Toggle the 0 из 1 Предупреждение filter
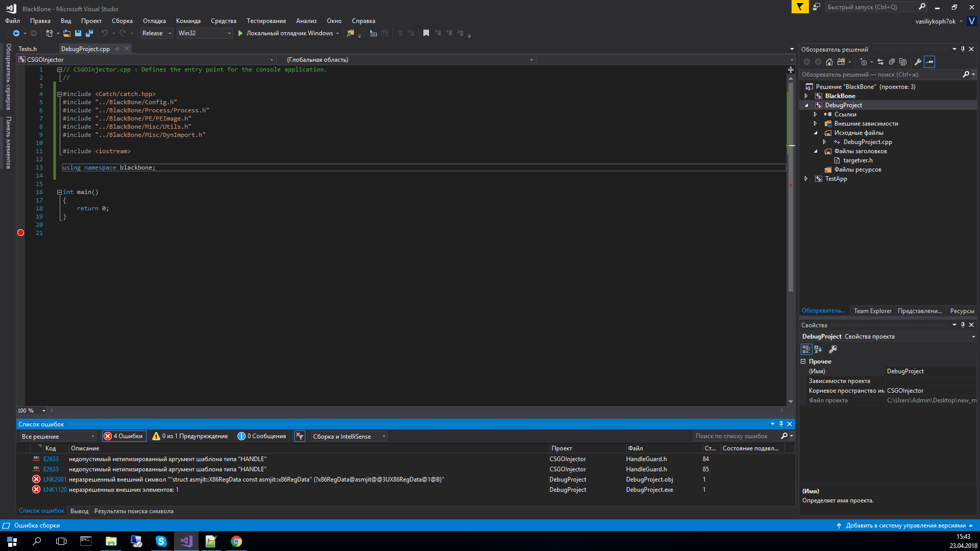 190,436
